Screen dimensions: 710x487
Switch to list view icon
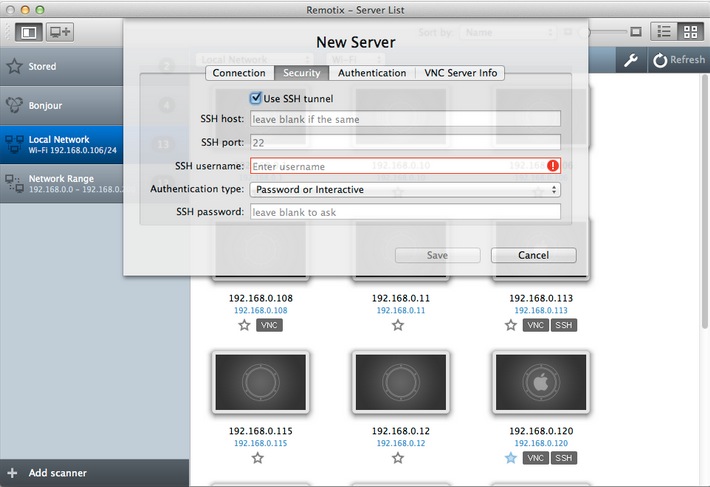tap(664, 32)
